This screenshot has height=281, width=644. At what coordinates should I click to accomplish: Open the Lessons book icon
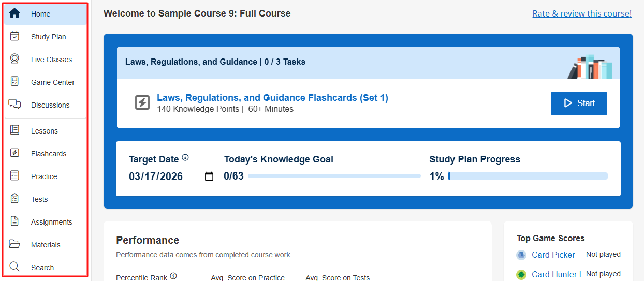[x=14, y=130]
